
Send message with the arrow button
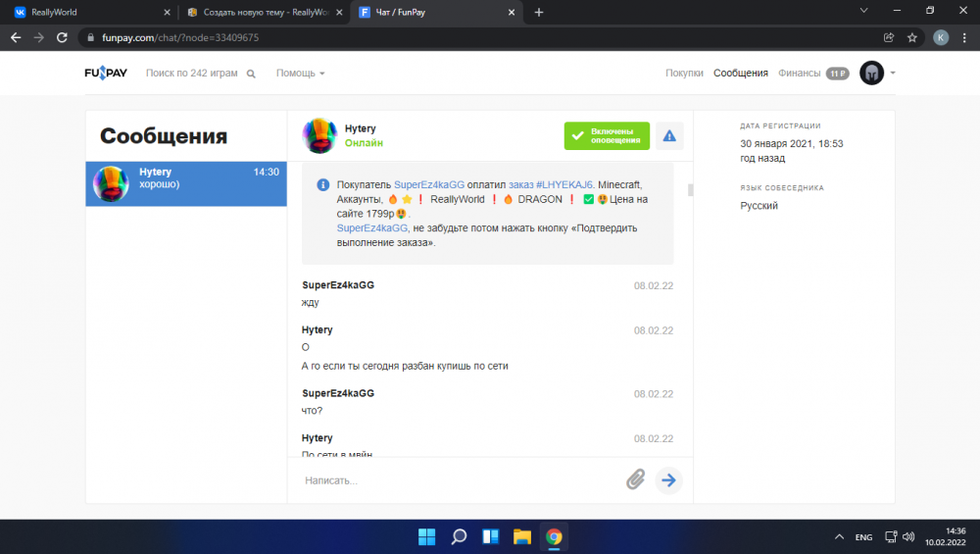tap(668, 480)
